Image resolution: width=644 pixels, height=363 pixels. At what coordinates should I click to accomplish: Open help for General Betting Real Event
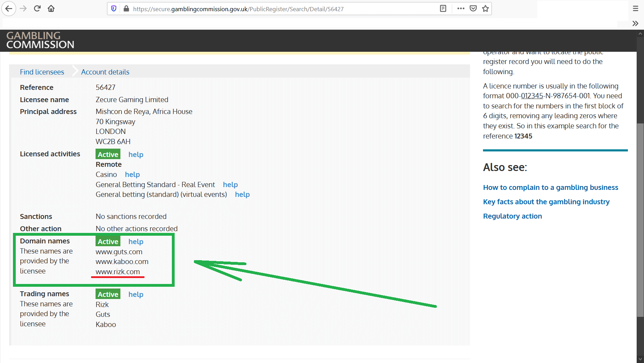coord(230,185)
